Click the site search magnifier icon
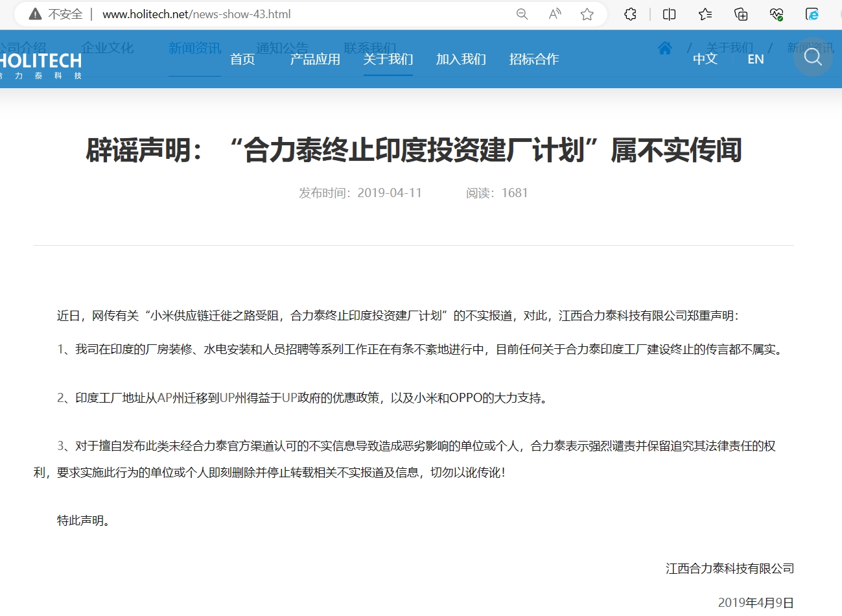This screenshot has height=616, width=842. [813, 58]
